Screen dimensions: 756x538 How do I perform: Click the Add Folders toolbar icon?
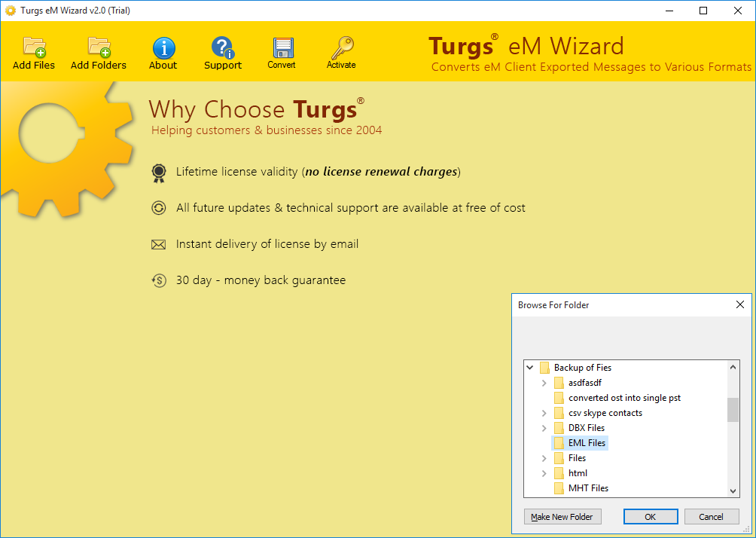click(x=99, y=47)
